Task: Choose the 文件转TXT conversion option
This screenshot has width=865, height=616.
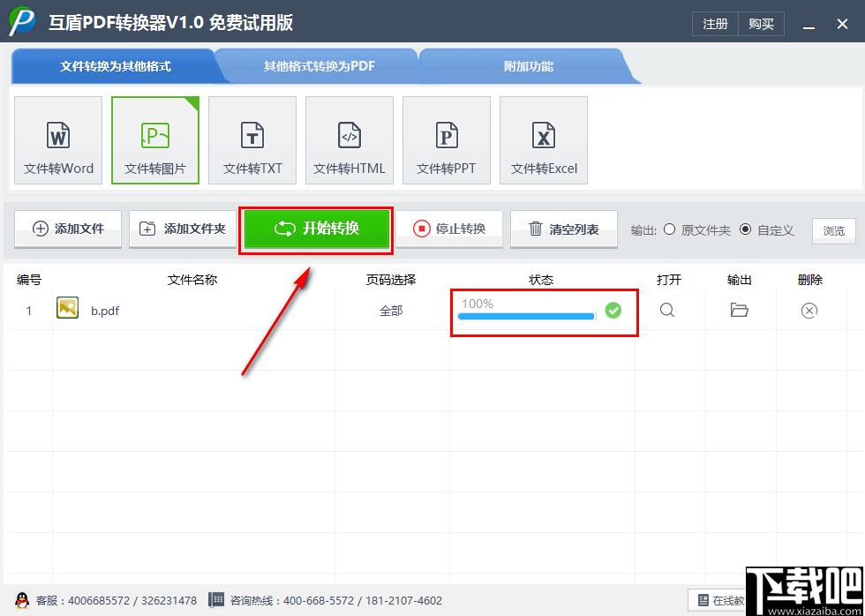Action: [252, 140]
